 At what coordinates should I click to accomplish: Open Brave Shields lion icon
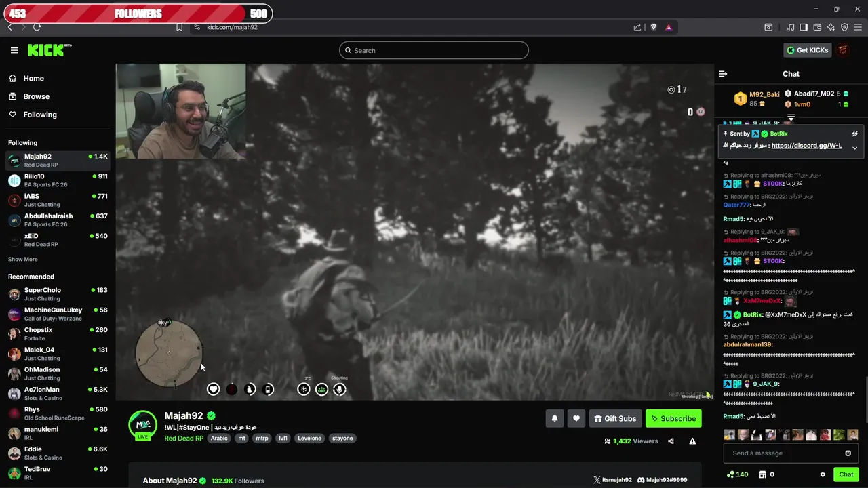coord(653,27)
